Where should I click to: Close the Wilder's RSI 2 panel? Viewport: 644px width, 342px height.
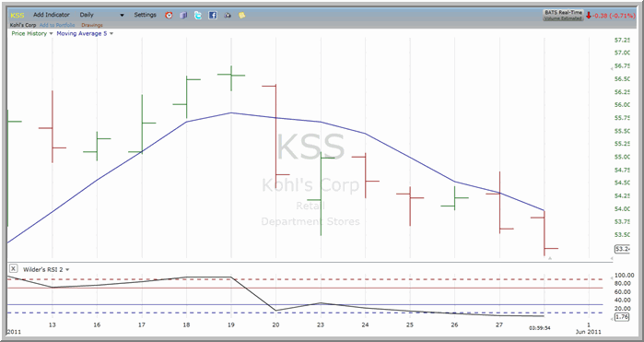(13, 269)
